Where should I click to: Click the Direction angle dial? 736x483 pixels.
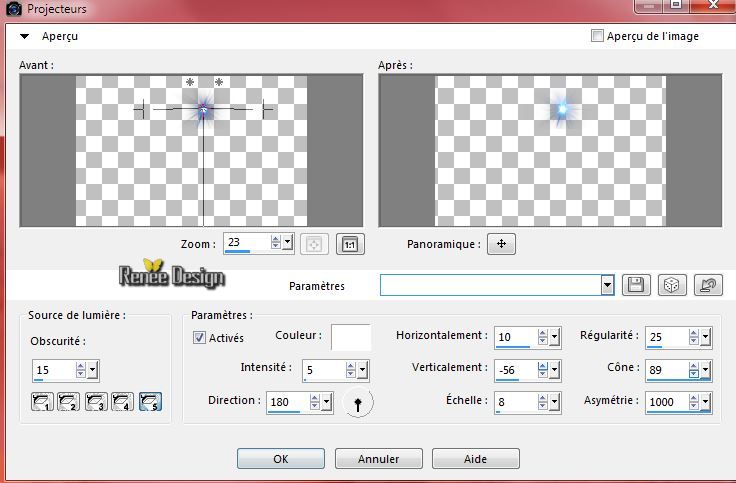click(358, 403)
